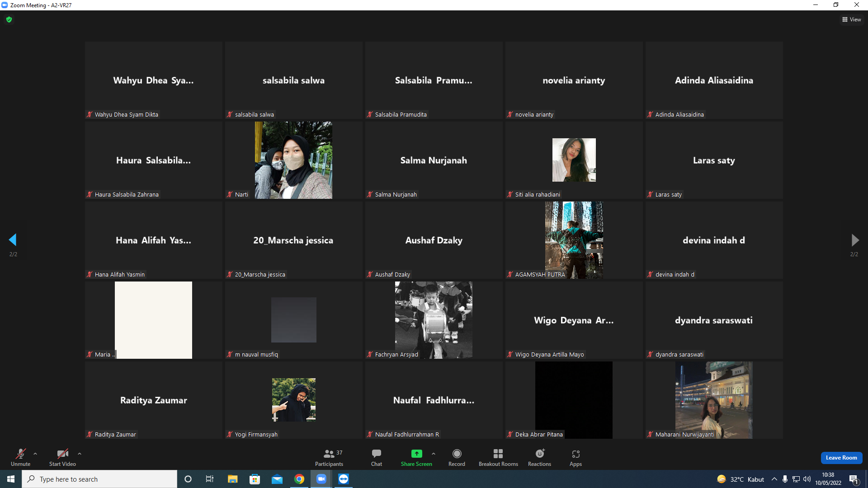The image size is (868, 488).
Task: Click the 'novelia arianty' participant tile
Action: coord(574,80)
